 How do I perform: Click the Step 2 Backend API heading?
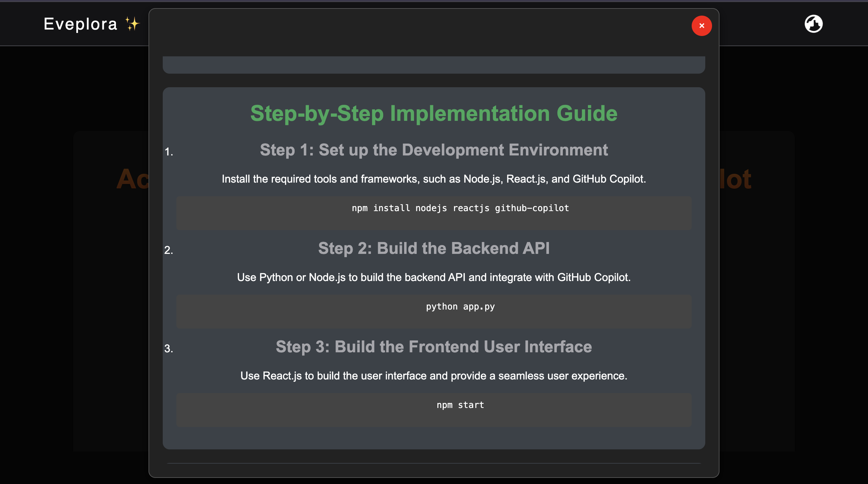click(x=434, y=248)
